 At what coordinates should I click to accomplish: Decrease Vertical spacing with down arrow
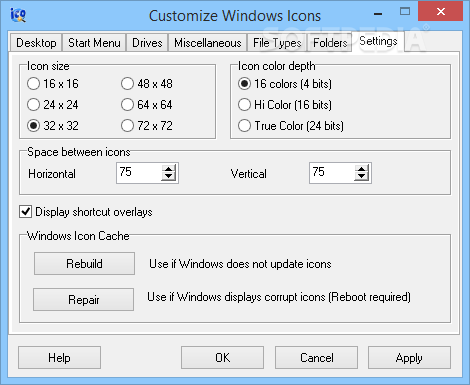(362, 177)
